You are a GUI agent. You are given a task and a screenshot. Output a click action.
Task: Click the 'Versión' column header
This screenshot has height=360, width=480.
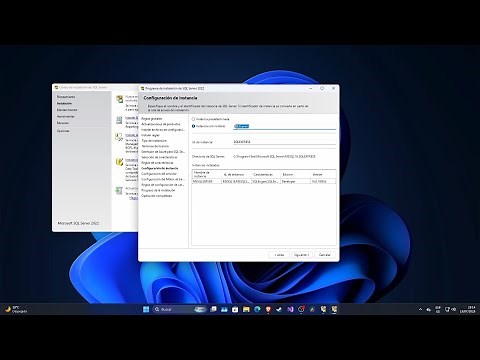[x=323, y=174]
